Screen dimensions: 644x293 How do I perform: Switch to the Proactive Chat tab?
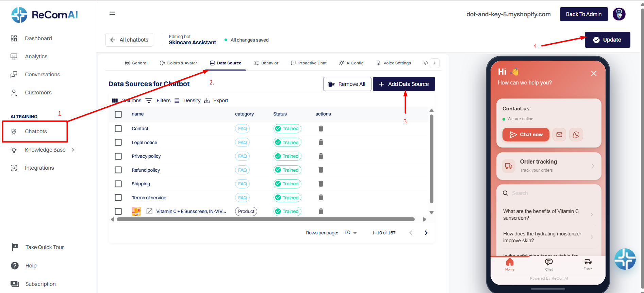[x=309, y=63]
